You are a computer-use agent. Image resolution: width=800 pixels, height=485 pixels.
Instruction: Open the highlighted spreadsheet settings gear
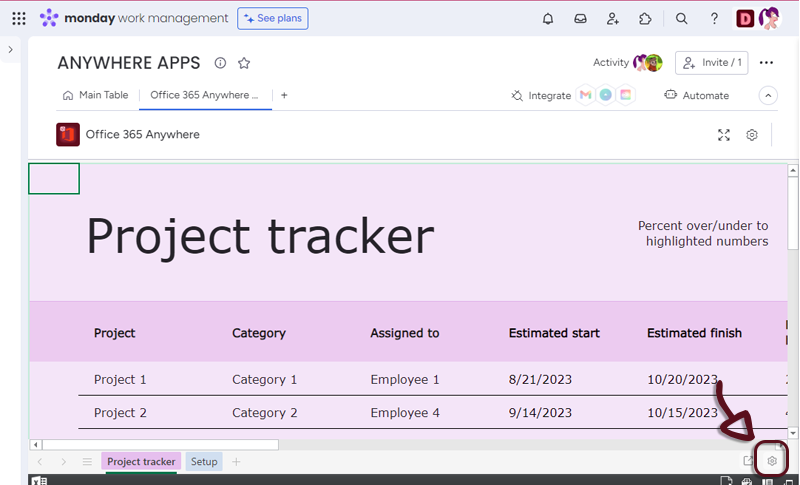[x=772, y=461]
